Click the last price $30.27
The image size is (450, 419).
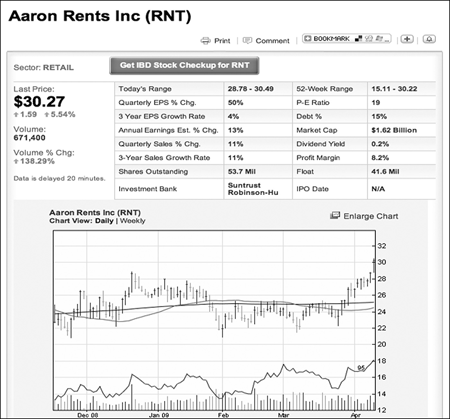point(39,102)
